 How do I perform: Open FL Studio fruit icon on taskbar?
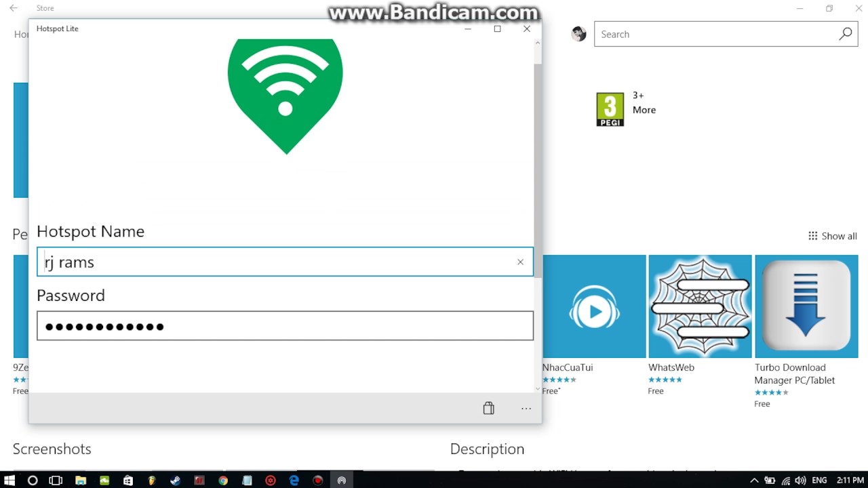[152, 481]
